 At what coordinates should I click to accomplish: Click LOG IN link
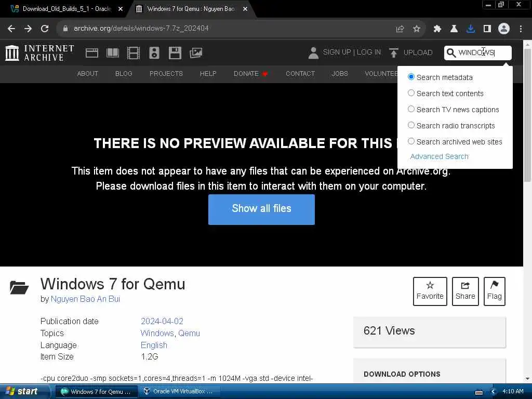point(369,52)
